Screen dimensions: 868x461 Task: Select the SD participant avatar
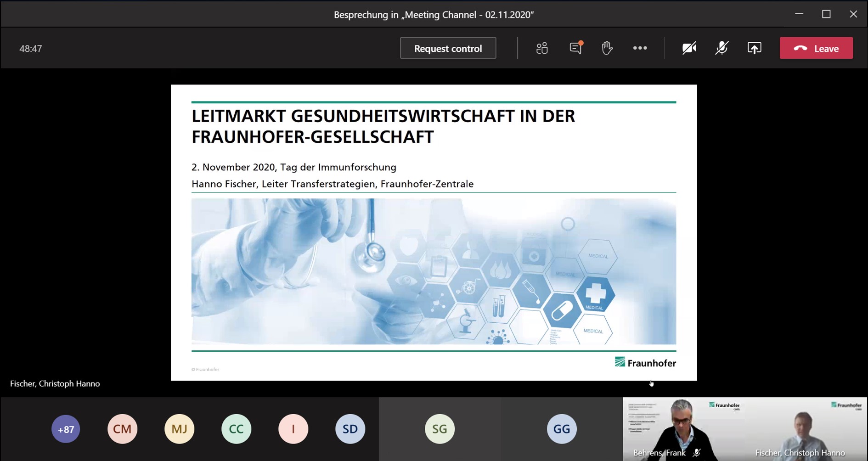(350, 429)
